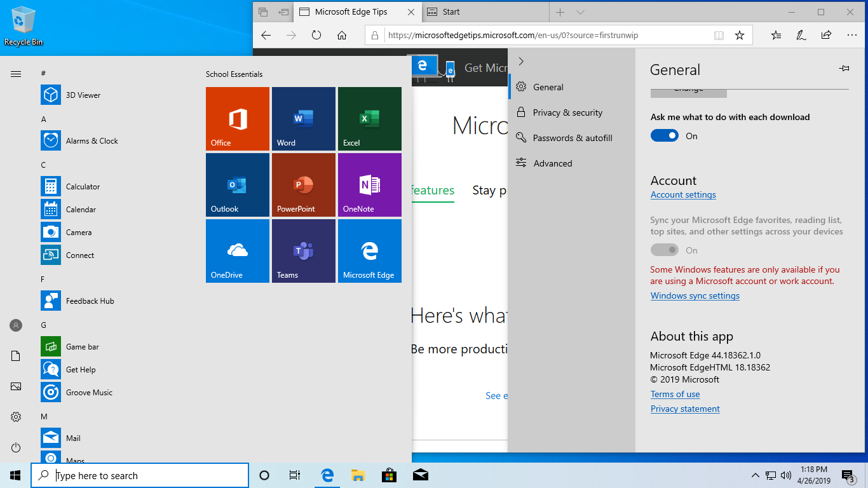Open a new tab in Edge

[560, 12]
